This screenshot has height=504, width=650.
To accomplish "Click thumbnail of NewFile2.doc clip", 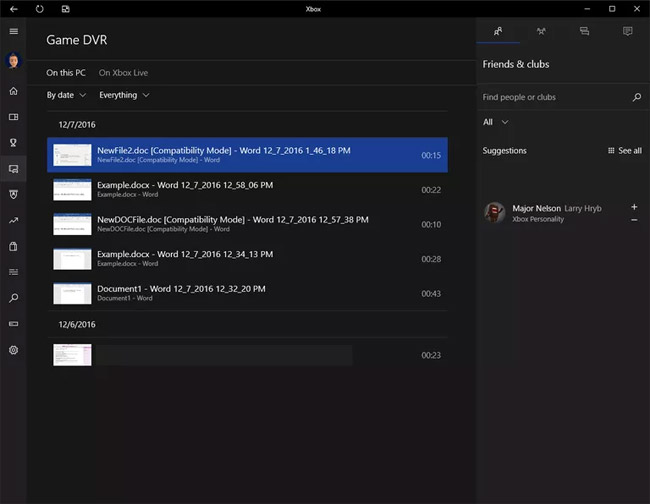I will (72, 155).
